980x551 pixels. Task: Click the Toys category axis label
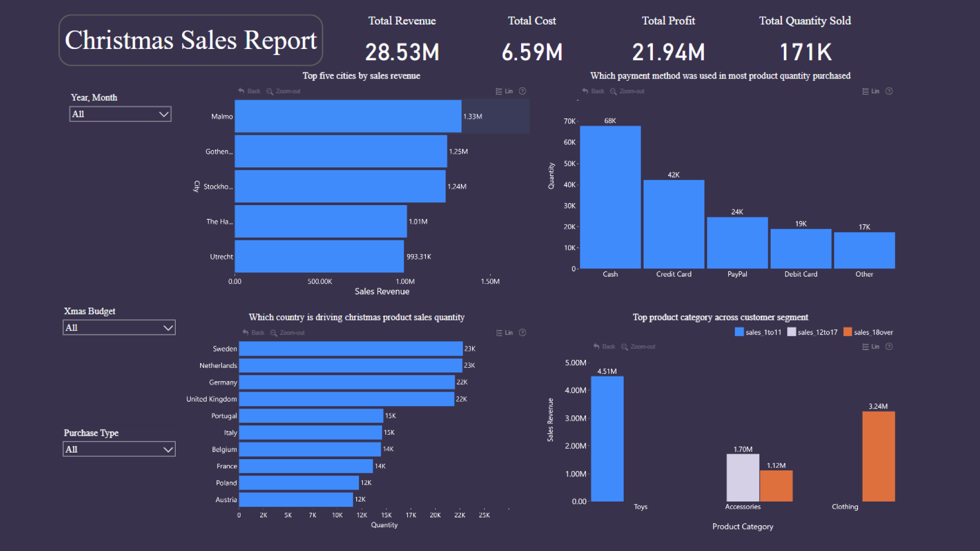(x=641, y=507)
